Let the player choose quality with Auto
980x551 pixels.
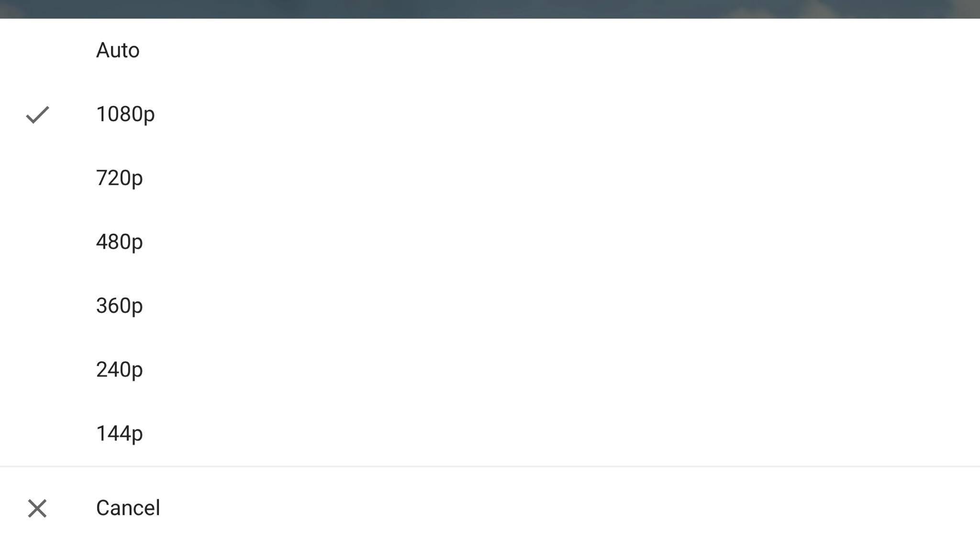pyautogui.click(x=490, y=50)
